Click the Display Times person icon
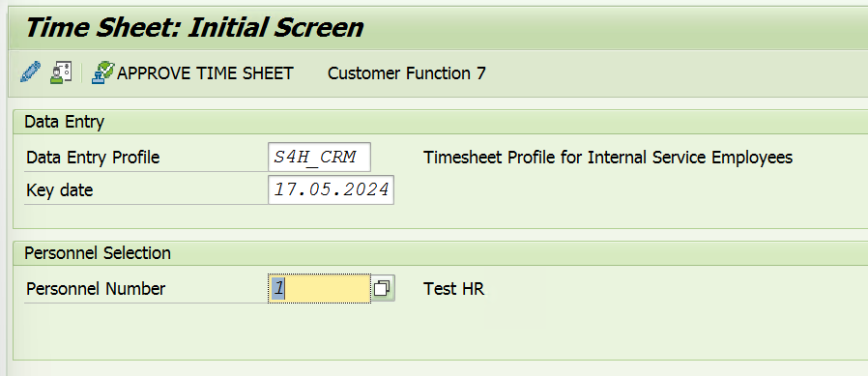The height and width of the screenshot is (376, 868). point(61,72)
